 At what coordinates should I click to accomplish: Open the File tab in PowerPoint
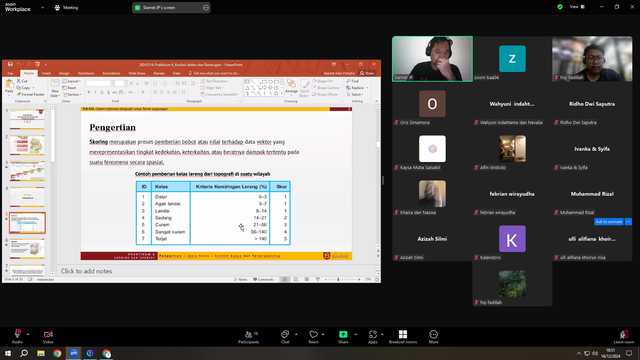10,73
